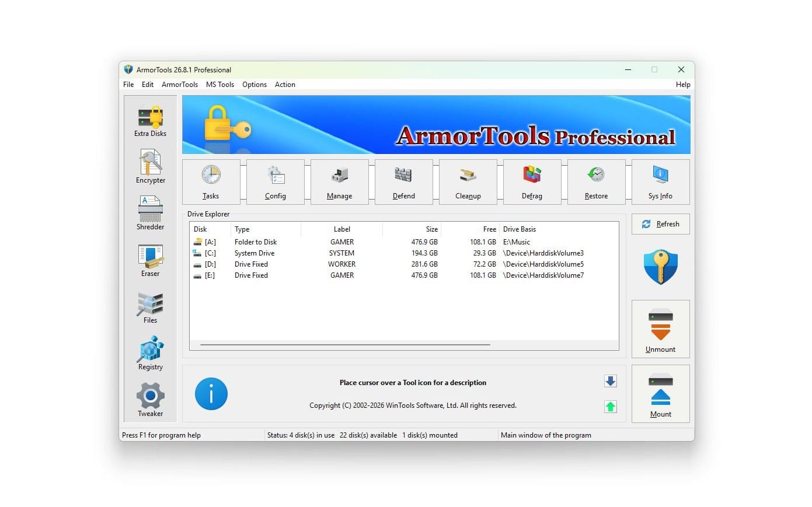Select the Eraser tool in sidebar
Screen dimensions: 812x507
[150, 260]
